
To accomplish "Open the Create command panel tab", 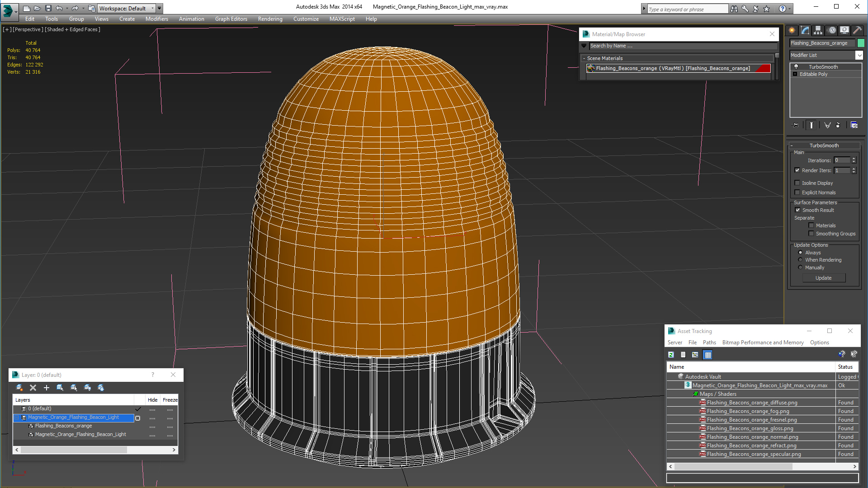I will 792,30.
